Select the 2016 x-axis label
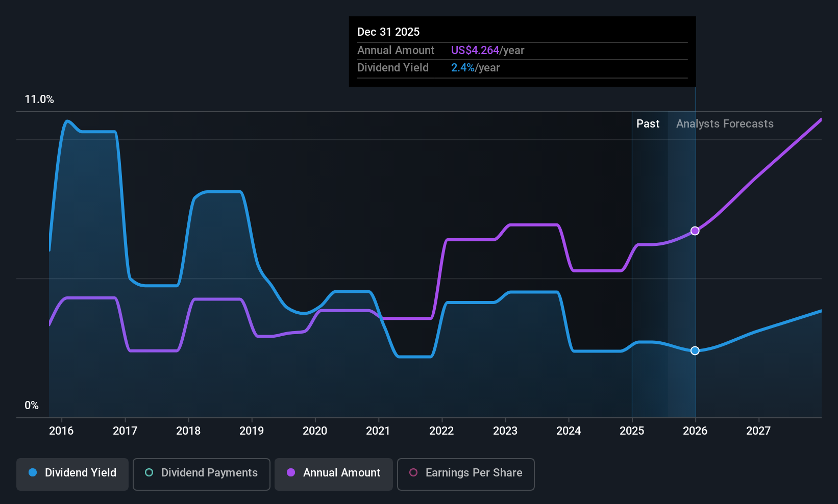 coord(61,431)
